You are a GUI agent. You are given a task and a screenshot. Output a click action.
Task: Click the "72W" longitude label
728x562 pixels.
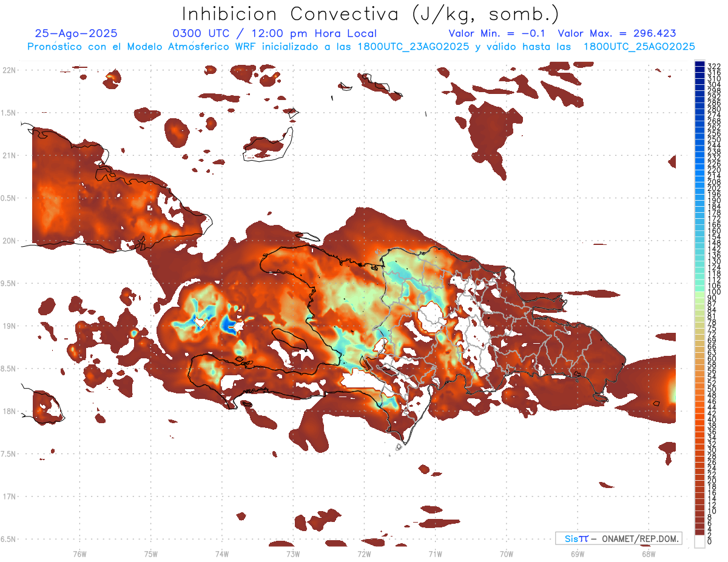click(364, 554)
